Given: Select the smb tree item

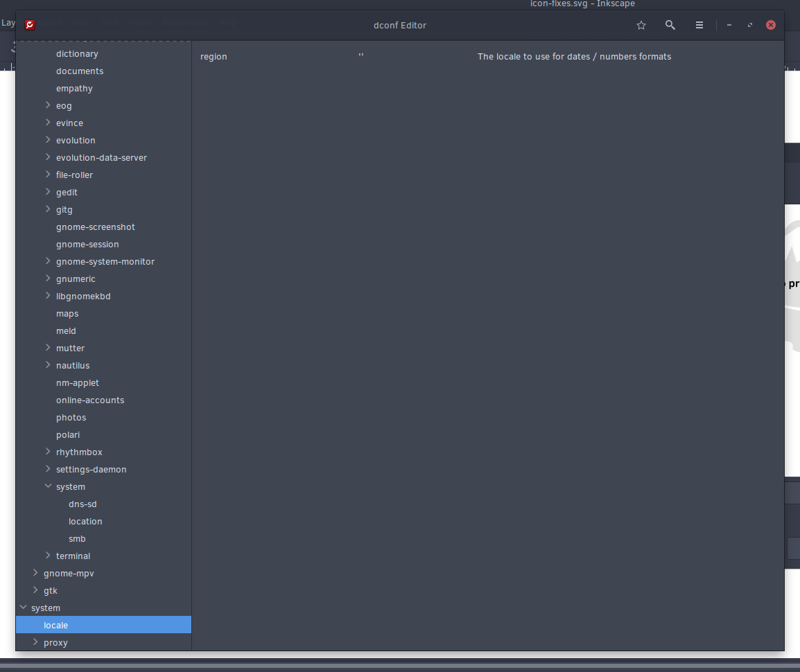Looking at the screenshot, I should 103,539.
